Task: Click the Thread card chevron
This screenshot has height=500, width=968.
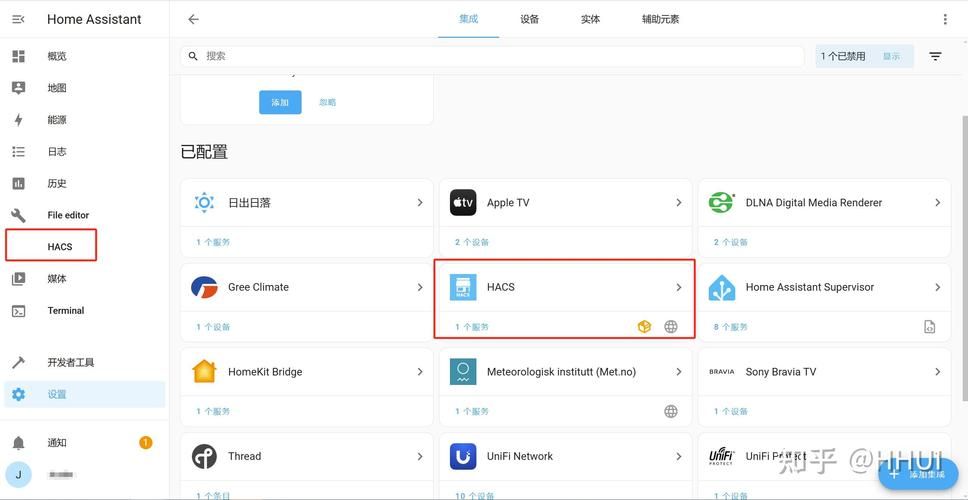Action: 420,456
